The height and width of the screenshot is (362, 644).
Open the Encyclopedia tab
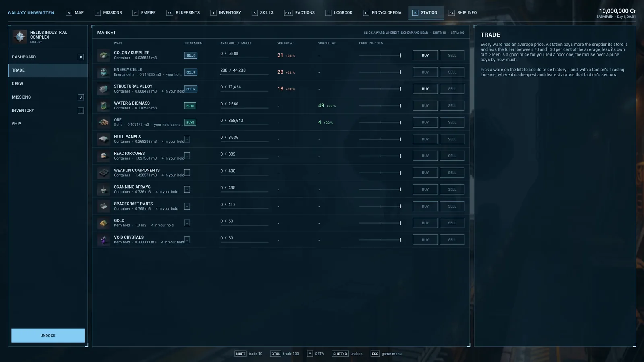(382, 13)
